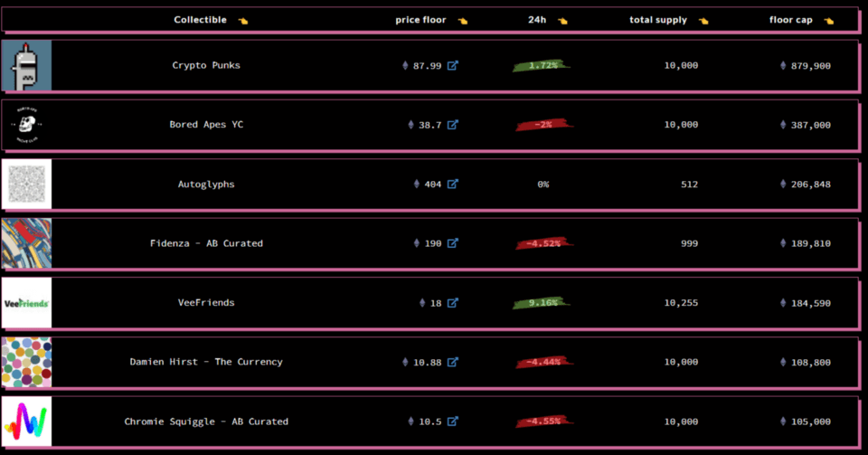Screen dimensions: 868x455
Task: Open external link icon for Fidenza price floor
Action: [x=453, y=243]
